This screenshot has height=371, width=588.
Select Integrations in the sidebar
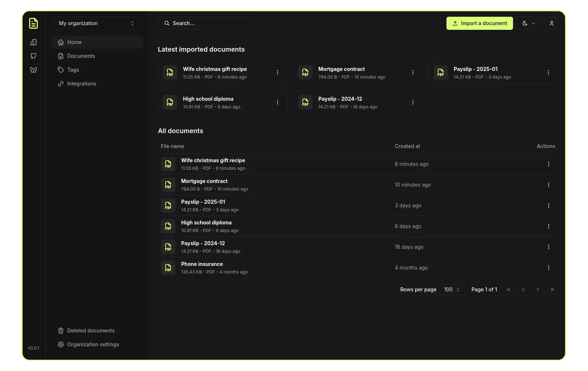point(82,84)
